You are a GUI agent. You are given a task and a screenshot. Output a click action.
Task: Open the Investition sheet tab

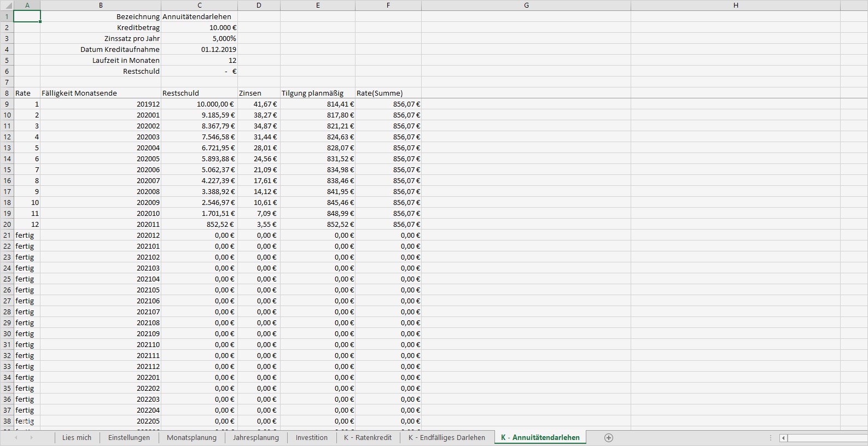[312, 437]
